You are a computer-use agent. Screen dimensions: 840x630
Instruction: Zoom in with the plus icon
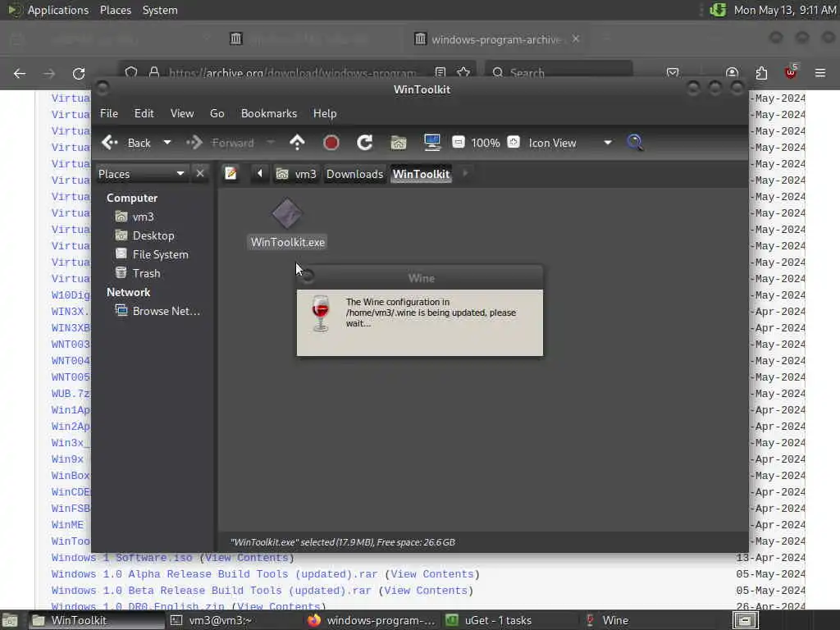point(514,142)
